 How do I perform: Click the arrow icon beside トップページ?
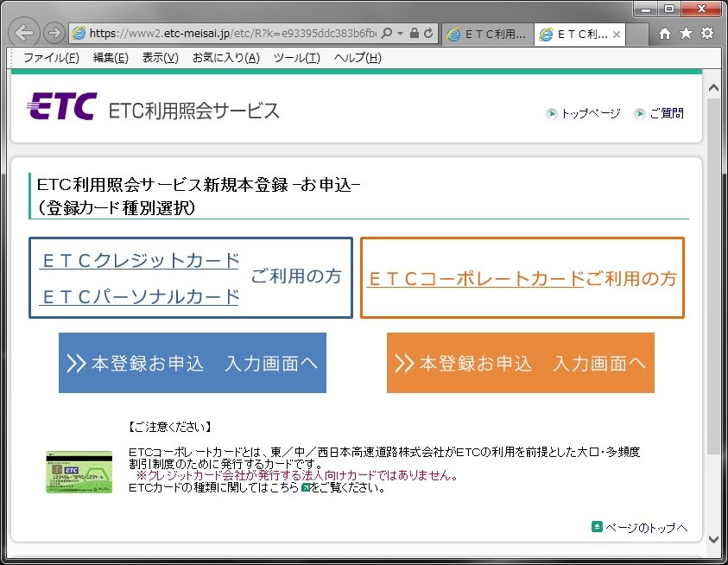pos(552,113)
